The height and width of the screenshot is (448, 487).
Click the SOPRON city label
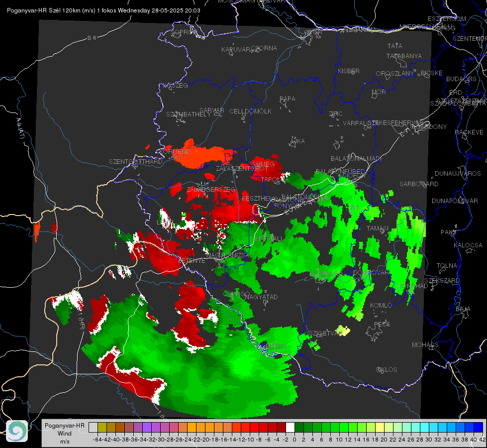click(x=184, y=32)
